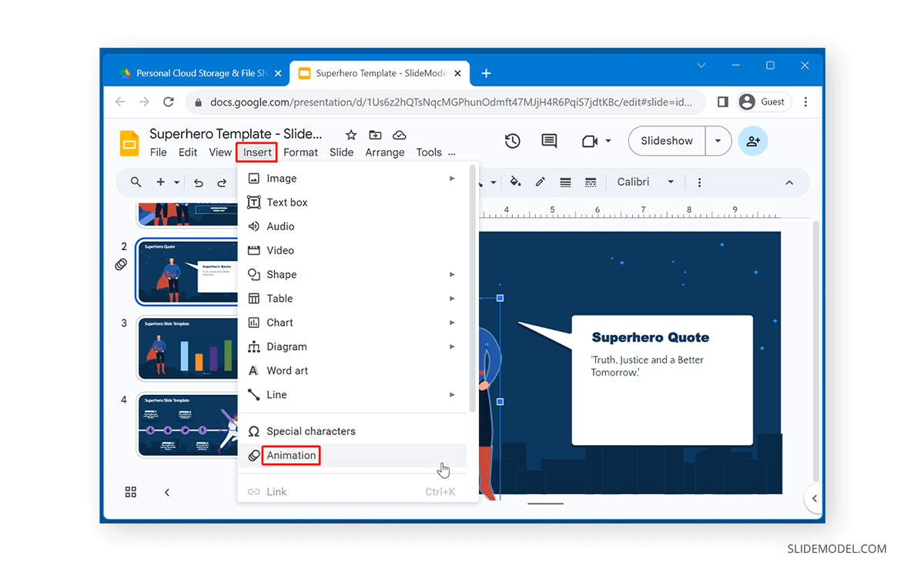
Task: Add a new slide with plus
Action: (x=160, y=182)
